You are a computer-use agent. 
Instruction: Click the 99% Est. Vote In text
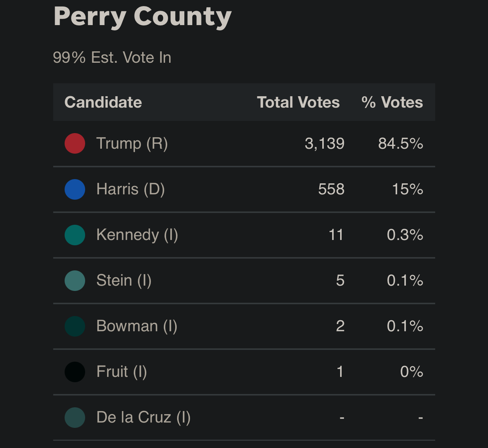pos(112,58)
